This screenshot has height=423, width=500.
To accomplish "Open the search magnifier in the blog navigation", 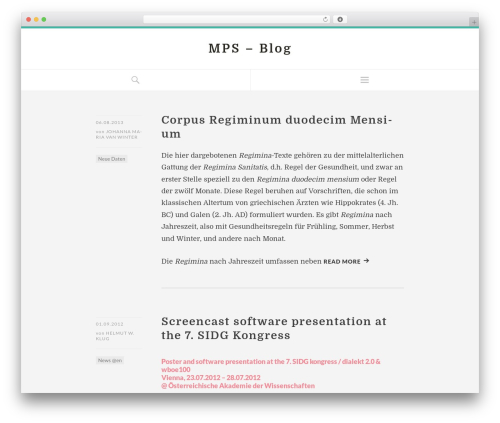I will 135,80.
